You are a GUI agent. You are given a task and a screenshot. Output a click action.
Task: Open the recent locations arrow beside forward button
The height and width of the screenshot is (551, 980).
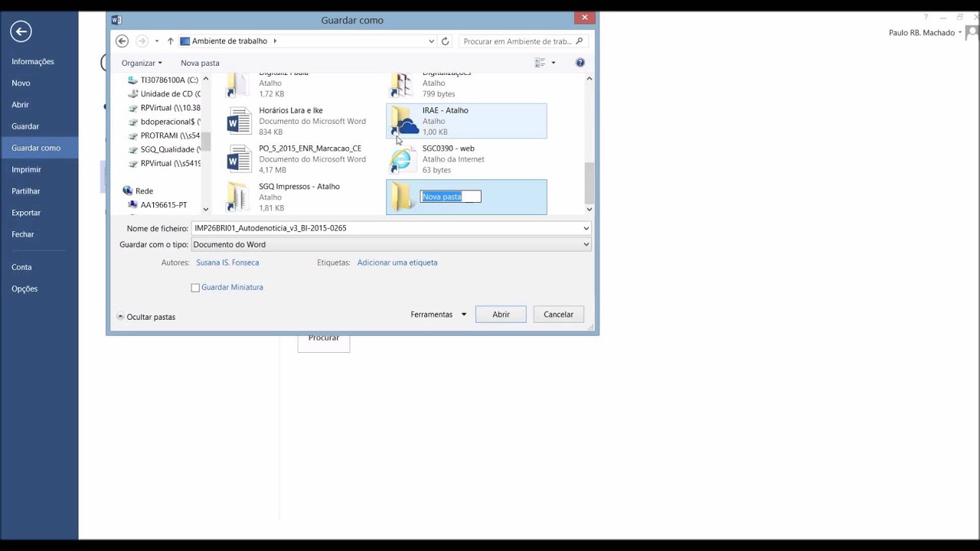(157, 41)
